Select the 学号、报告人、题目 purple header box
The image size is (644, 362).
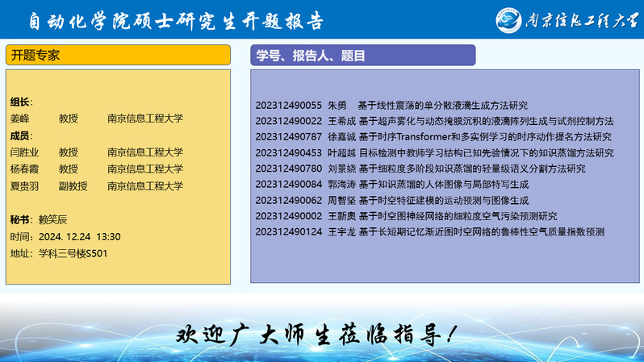coord(363,55)
